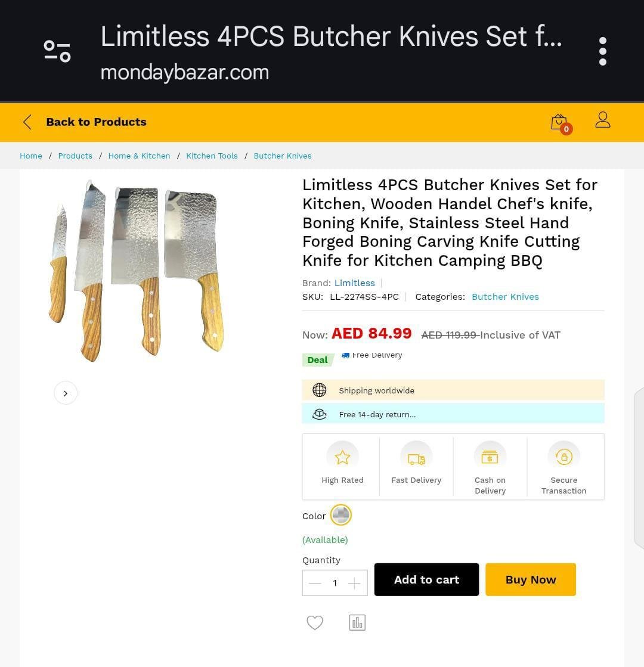Viewport: 644px width, 667px height.
Task: Go back using Back to Products arrow
Action: coord(27,122)
